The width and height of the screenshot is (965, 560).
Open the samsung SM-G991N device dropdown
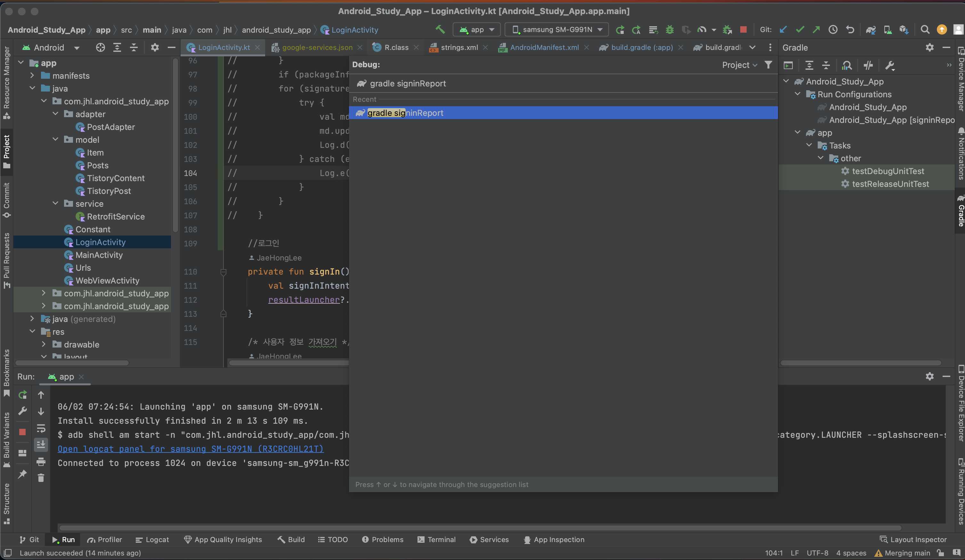tap(556, 29)
